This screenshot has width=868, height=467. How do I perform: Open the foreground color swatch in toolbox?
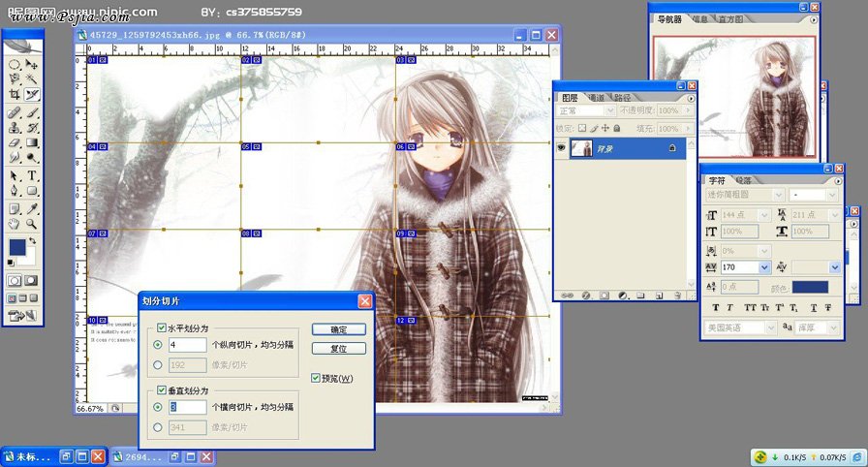pyautogui.click(x=17, y=247)
